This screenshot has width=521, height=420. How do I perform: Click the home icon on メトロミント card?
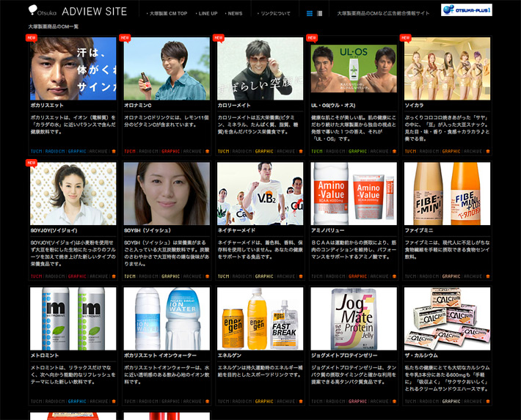pyautogui.click(x=114, y=402)
